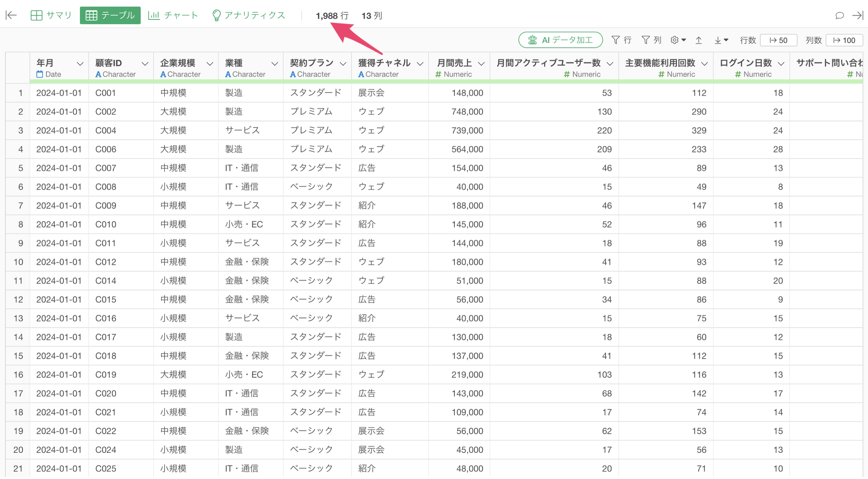Expand the 顧客ID column menu

pos(145,64)
